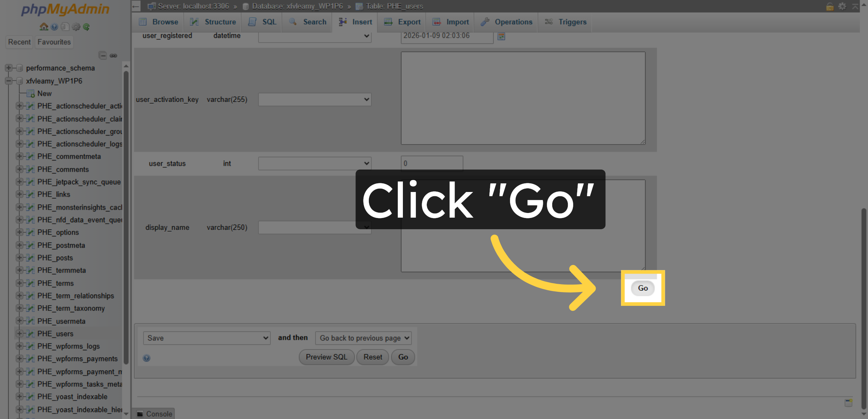Click the lock icon in the top-right corner
This screenshot has width=868, height=419.
tap(830, 6)
